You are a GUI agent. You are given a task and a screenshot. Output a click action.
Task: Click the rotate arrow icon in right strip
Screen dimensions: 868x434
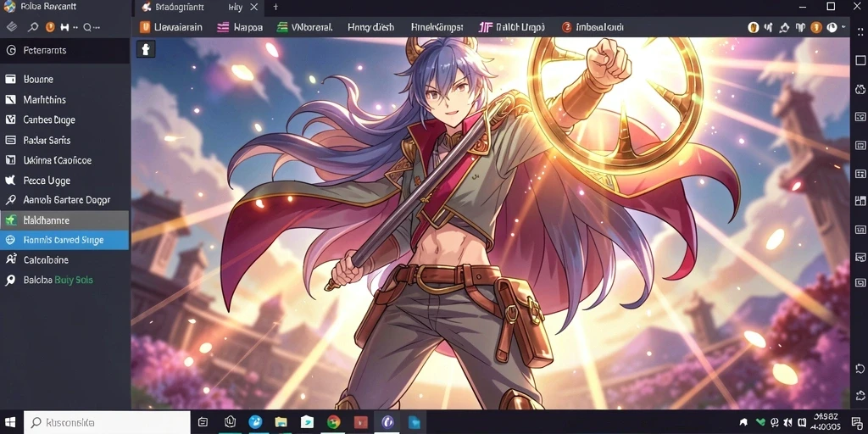pyautogui.click(x=860, y=369)
